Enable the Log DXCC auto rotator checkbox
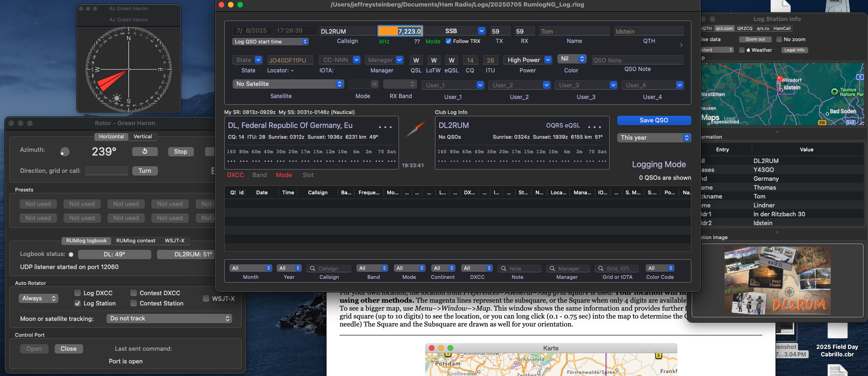 pos(78,293)
